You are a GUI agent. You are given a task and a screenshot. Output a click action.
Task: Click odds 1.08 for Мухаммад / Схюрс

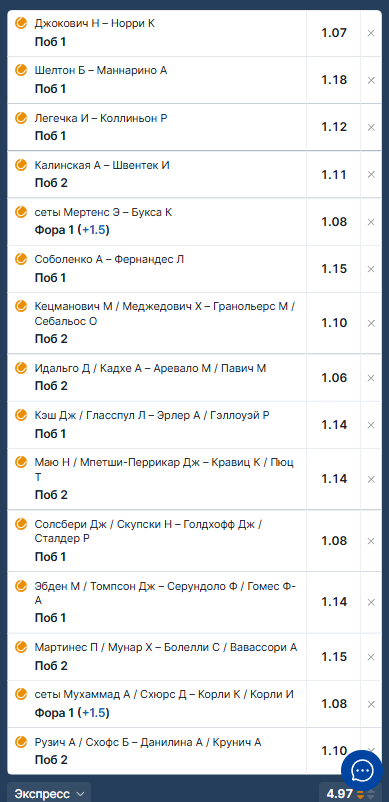click(x=334, y=704)
